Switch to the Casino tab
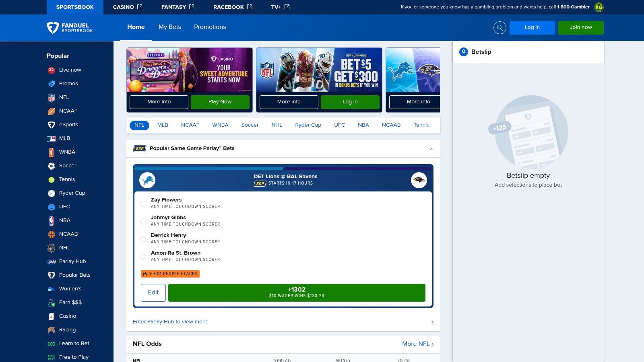This screenshot has height=362, width=644. pos(127,7)
